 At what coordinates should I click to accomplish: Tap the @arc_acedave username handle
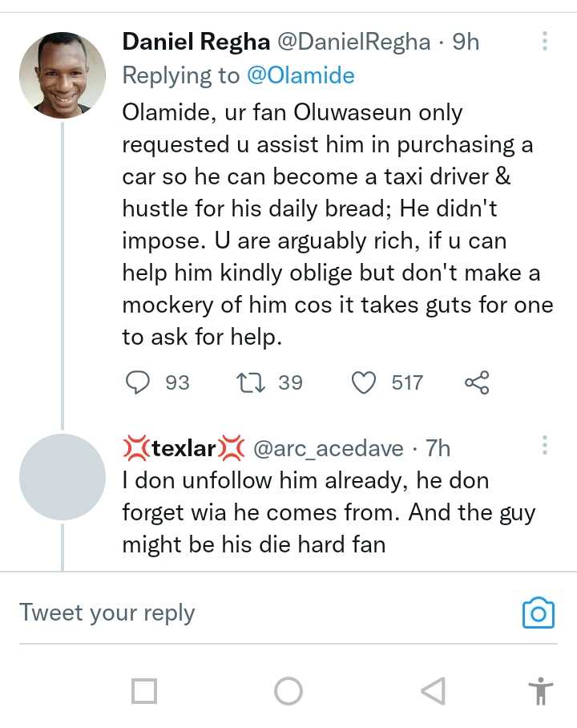329,448
